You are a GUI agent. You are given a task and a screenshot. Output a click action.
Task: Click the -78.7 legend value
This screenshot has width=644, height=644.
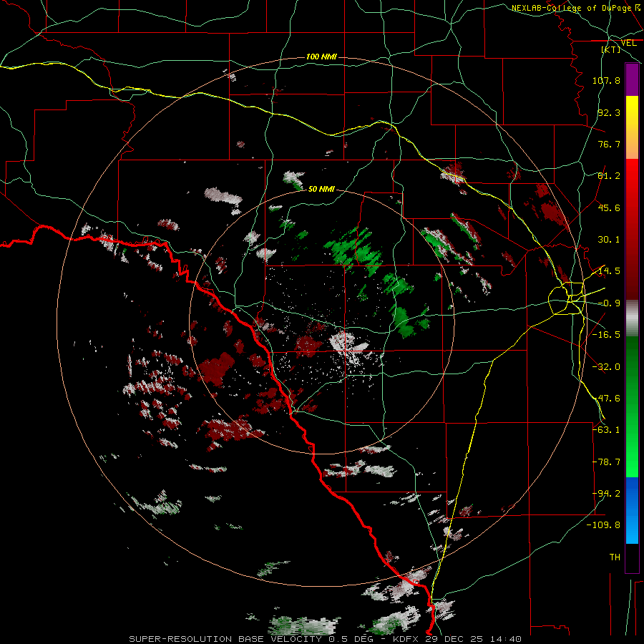tap(606, 462)
